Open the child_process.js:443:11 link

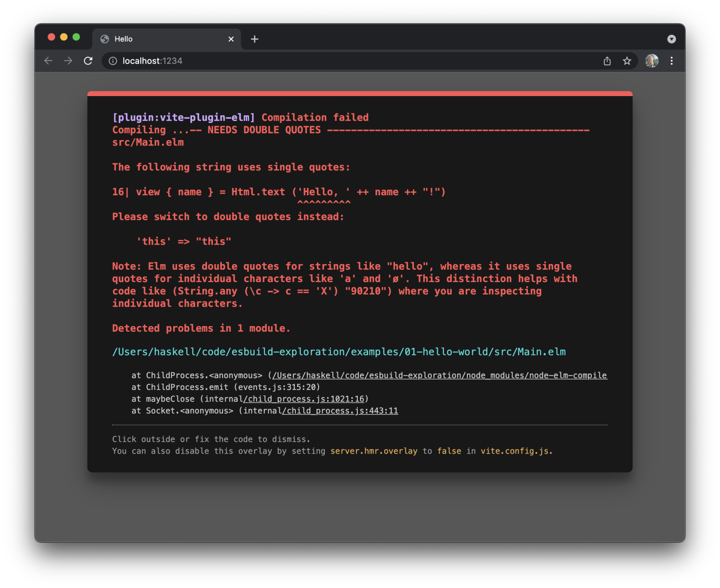(x=341, y=411)
